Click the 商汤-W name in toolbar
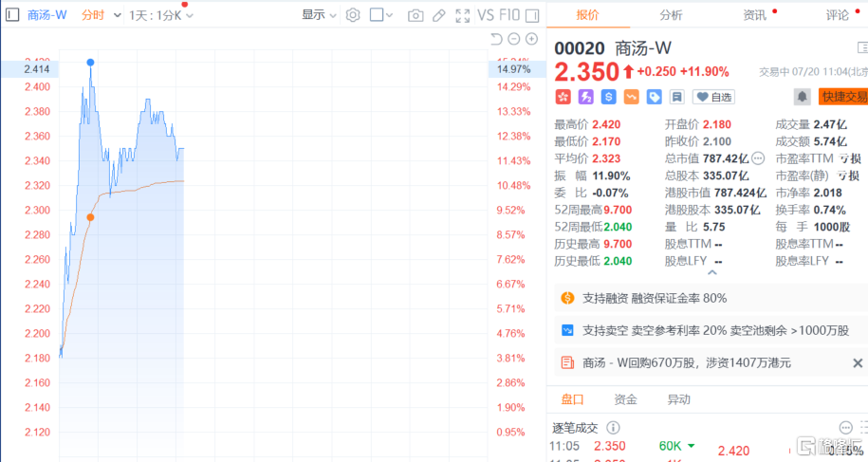The width and height of the screenshot is (868, 462). click(47, 15)
